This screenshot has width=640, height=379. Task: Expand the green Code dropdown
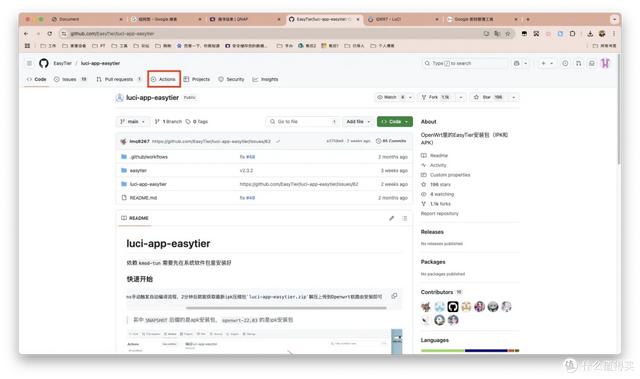pyautogui.click(x=395, y=122)
